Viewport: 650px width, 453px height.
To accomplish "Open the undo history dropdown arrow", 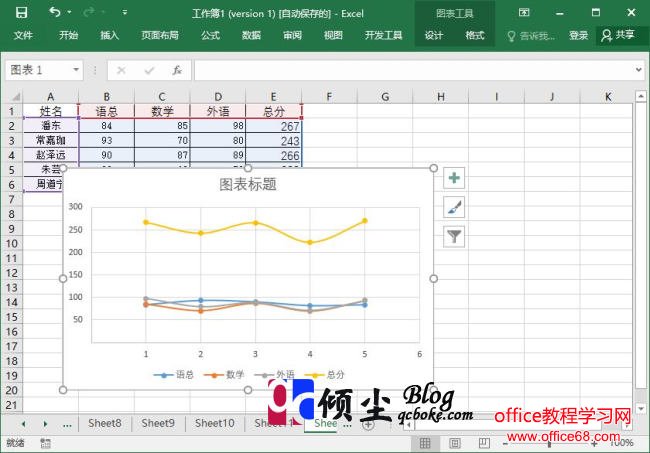I will click(69, 12).
